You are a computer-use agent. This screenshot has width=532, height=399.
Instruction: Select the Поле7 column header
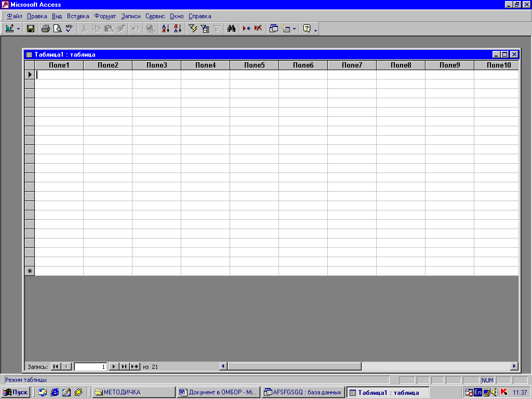[x=352, y=65]
